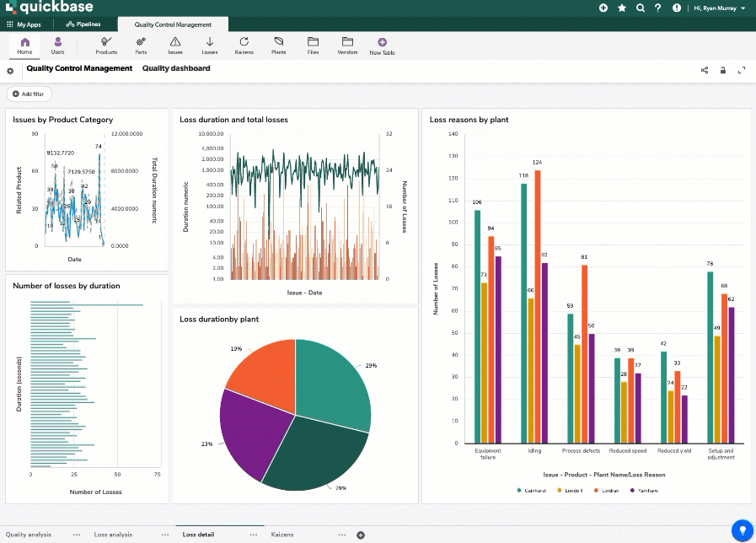Create a New Table
The height and width of the screenshot is (543, 756).
pos(383,46)
